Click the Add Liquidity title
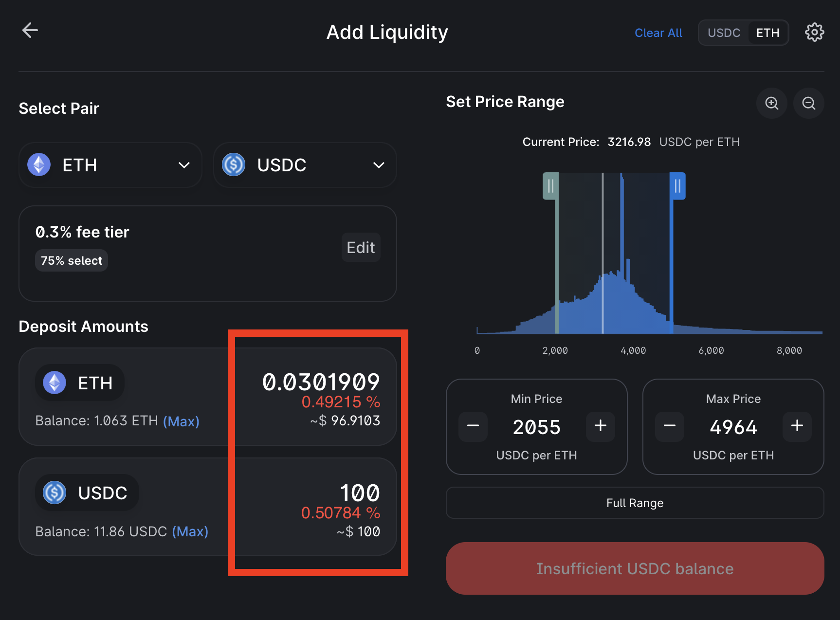840x620 pixels. pos(387,32)
